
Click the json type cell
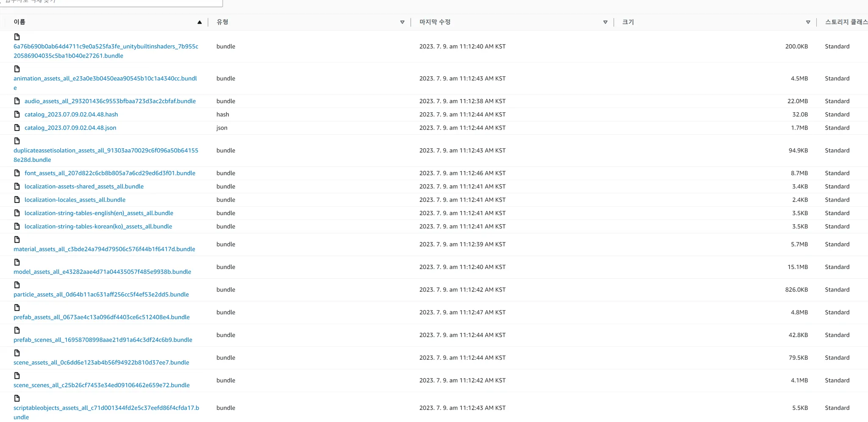click(222, 128)
